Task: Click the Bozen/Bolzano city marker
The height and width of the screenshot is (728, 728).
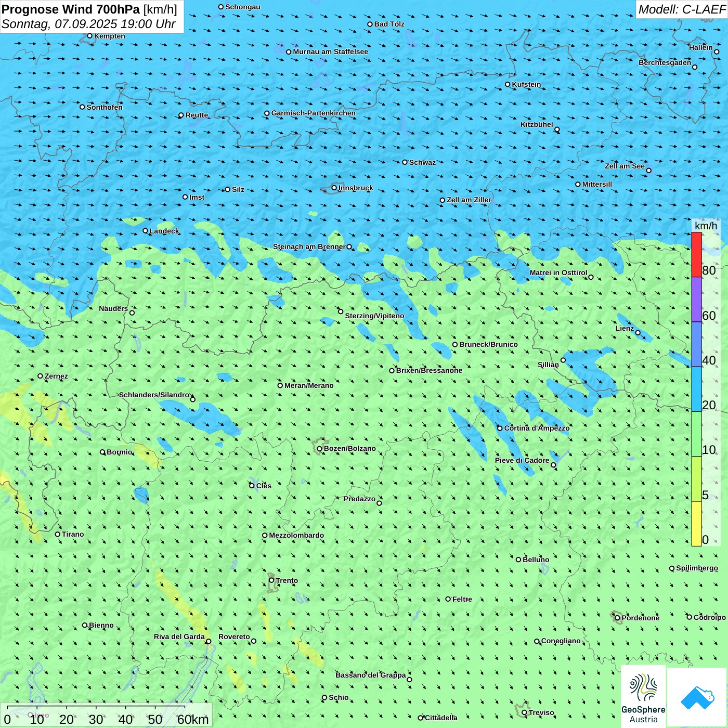Action: pos(319,449)
